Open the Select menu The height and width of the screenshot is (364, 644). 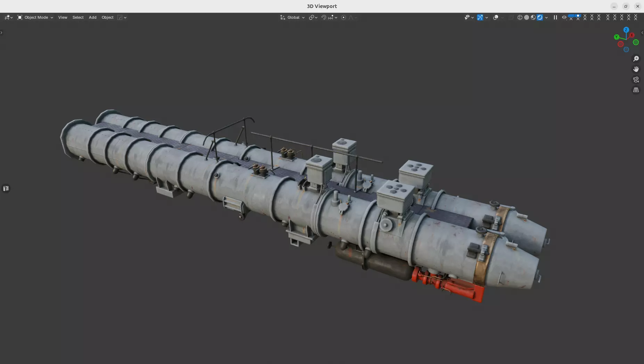click(78, 17)
